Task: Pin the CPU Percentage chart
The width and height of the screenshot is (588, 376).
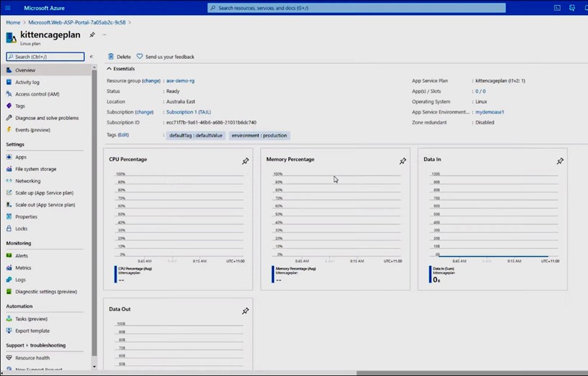Action: [x=245, y=161]
